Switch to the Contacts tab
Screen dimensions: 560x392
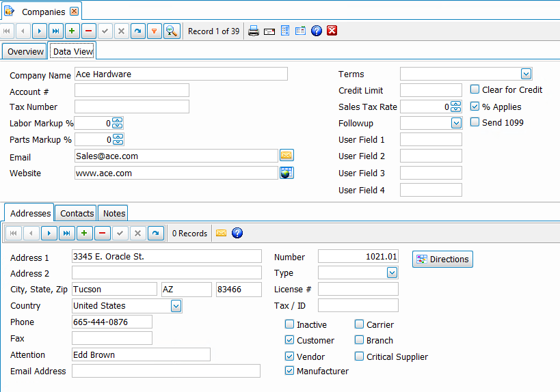77,213
